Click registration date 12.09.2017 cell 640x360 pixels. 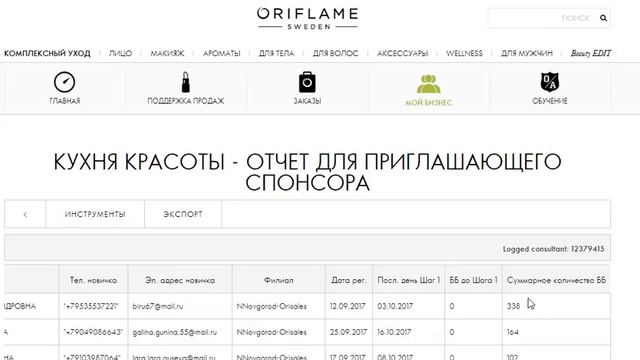click(348, 306)
